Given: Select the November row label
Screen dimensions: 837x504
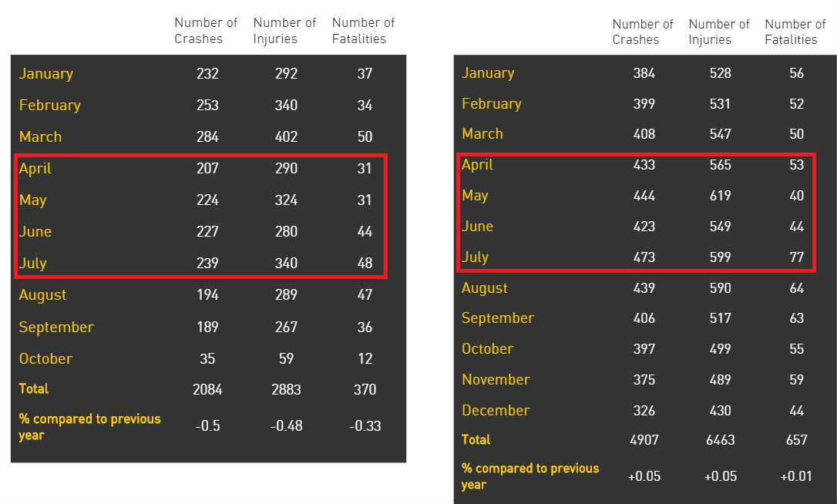Looking at the screenshot, I should pyautogui.click(x=496, y=379).
